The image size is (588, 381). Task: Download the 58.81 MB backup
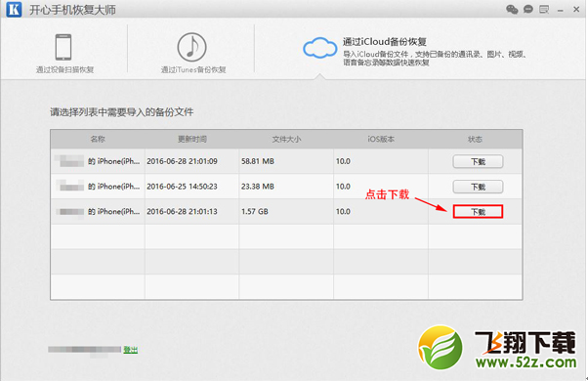point(478,161)
